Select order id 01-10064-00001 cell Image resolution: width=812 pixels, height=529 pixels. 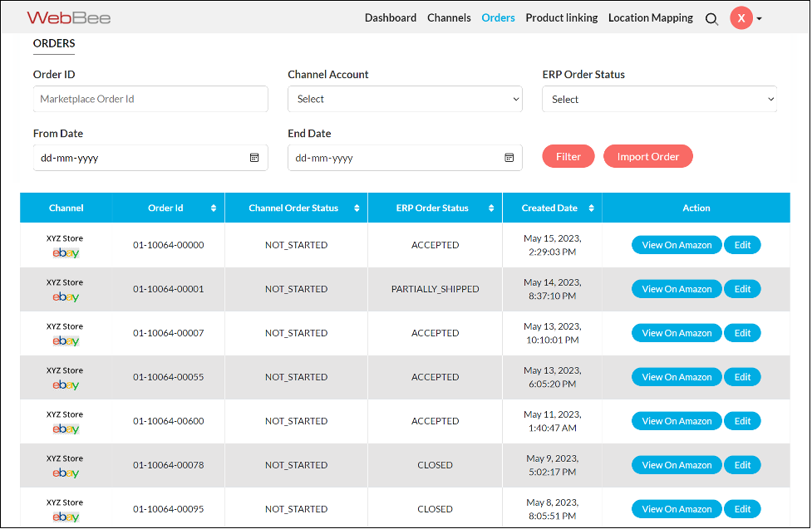pyautogui.click(x=169, y=289)
